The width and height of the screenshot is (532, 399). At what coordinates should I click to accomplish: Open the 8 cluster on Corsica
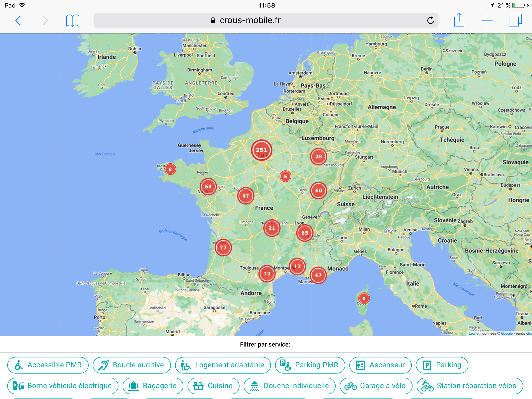pos(364,298)
